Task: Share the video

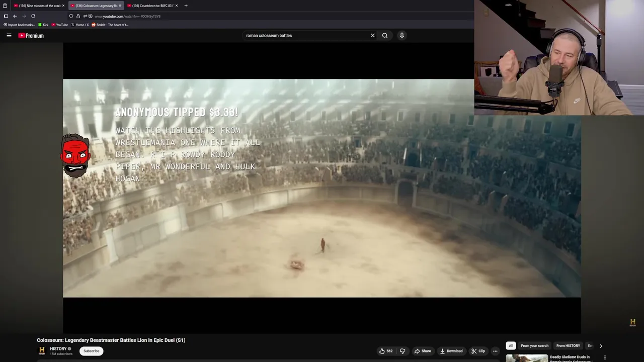Action: 423,351
